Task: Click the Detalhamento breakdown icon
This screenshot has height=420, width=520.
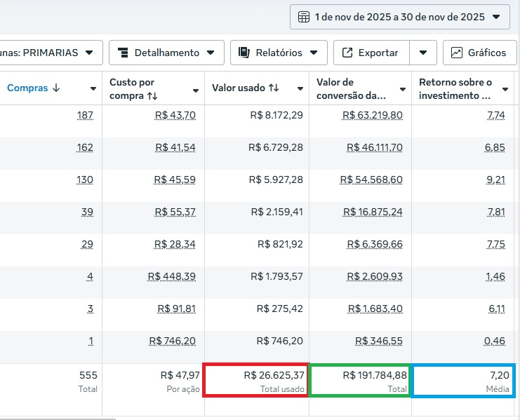Action: (x=123, y=53)
